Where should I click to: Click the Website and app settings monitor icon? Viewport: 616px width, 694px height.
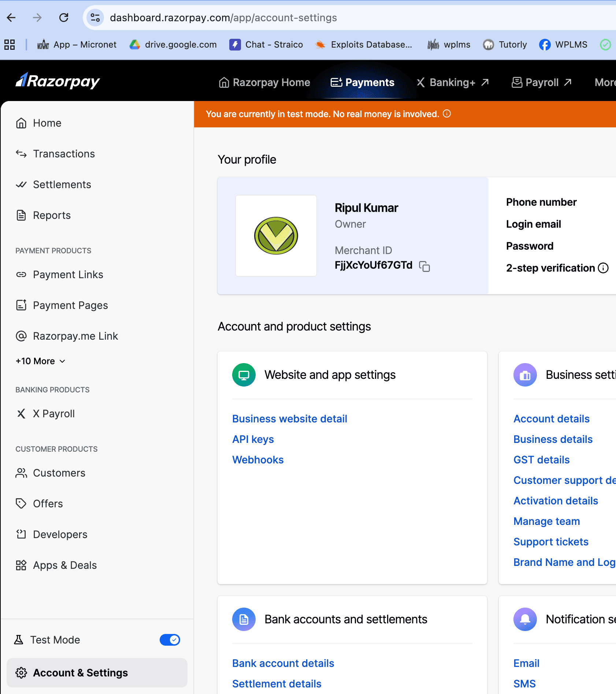(244, 375)
